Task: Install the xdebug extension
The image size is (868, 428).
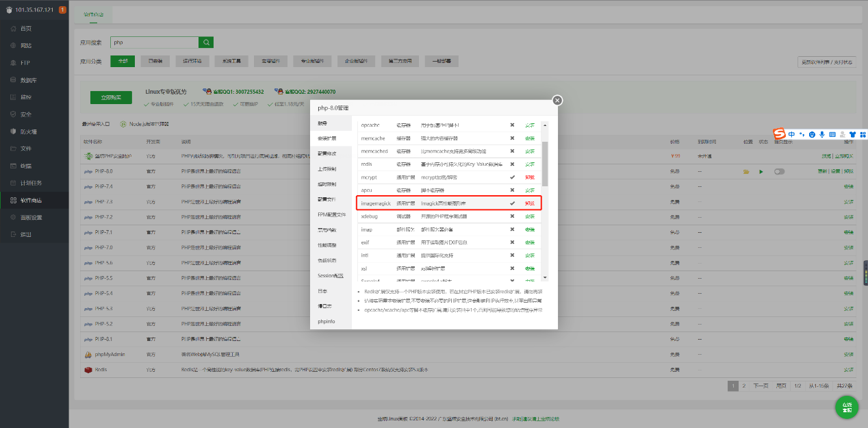Action: pyautogui.click(x=530, y=216)
